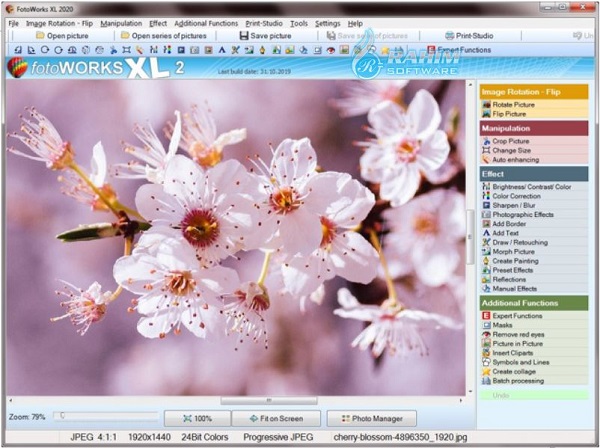Screen dimensions: 600x448
Task: Click Expert Functions in the icon toolbar
Action: tap(459, 50)
